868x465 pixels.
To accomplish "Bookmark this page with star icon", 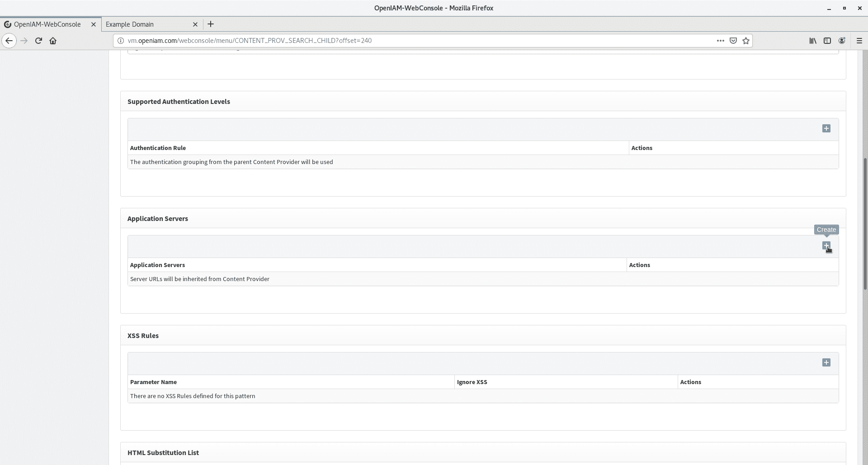I will coord(746,41).
